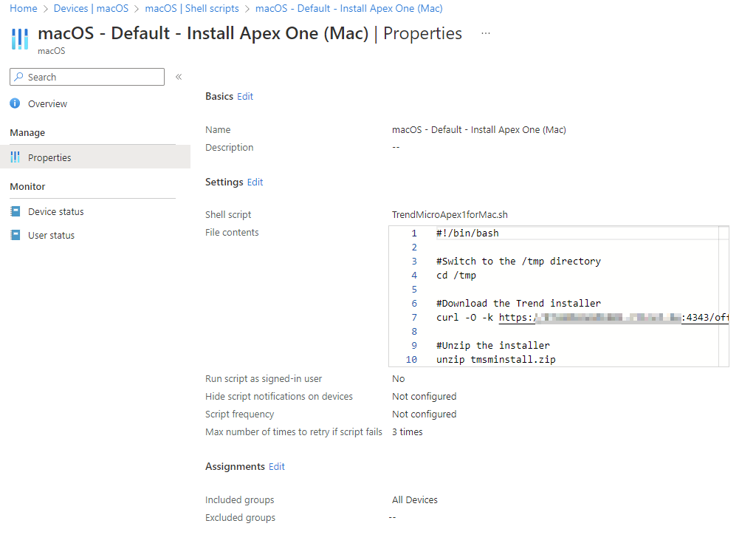Click the '#Switch to the /tmp directory' comment

click(518, 262)
